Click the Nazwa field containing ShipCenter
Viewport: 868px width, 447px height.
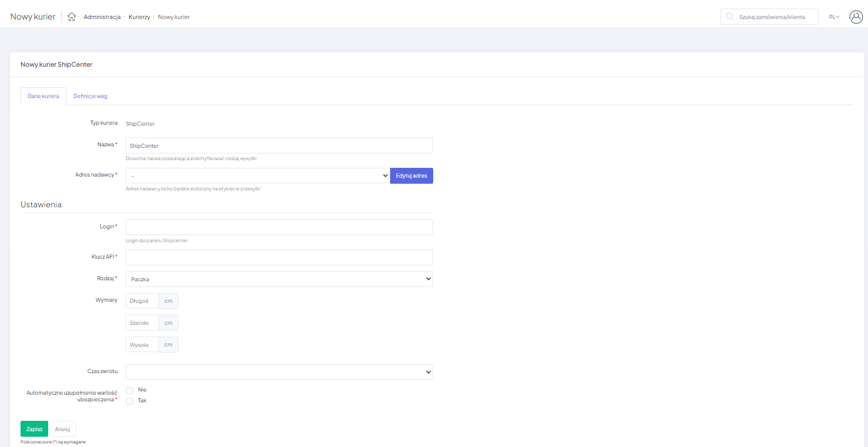click(279, 146)
